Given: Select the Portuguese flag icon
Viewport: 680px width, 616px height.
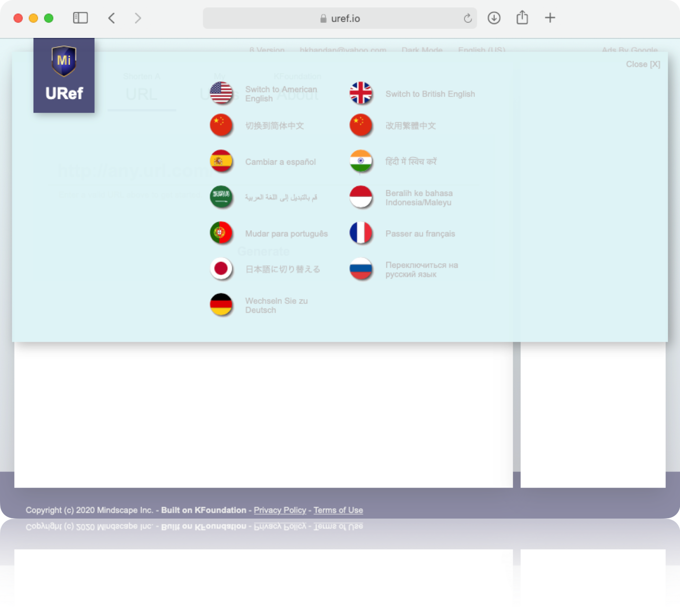Looking at the screenshot, I should tap(221, 233).
